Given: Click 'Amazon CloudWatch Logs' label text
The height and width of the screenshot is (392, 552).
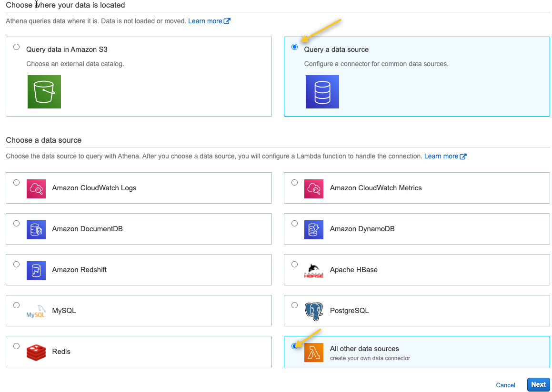Looking at the screenshot, I should coord(94,188).
